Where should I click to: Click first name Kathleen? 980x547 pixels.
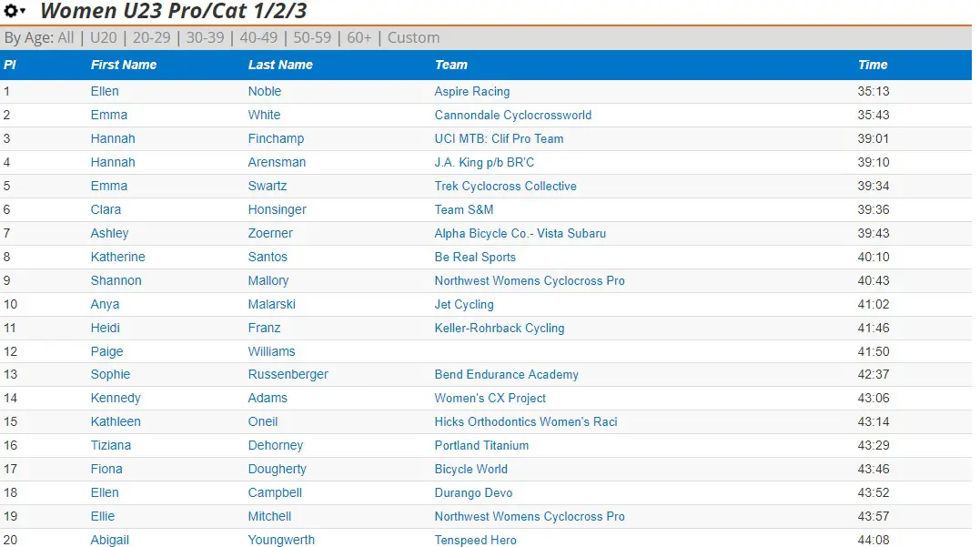click(x=116, y=422)
